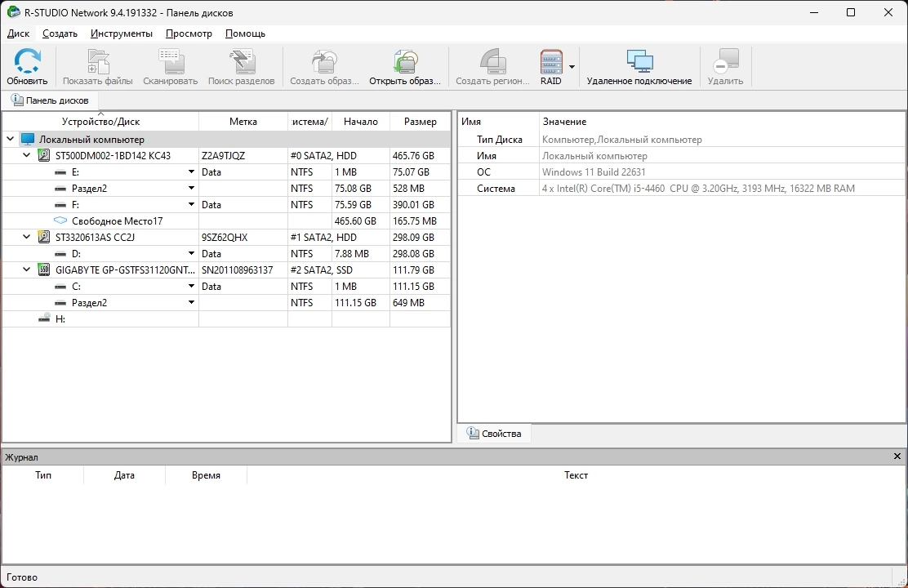Image resolution: width=908 pixels, height=588 pixels.
Task: Open the Открыть образ toolbar icon
Action: point(405,60)
